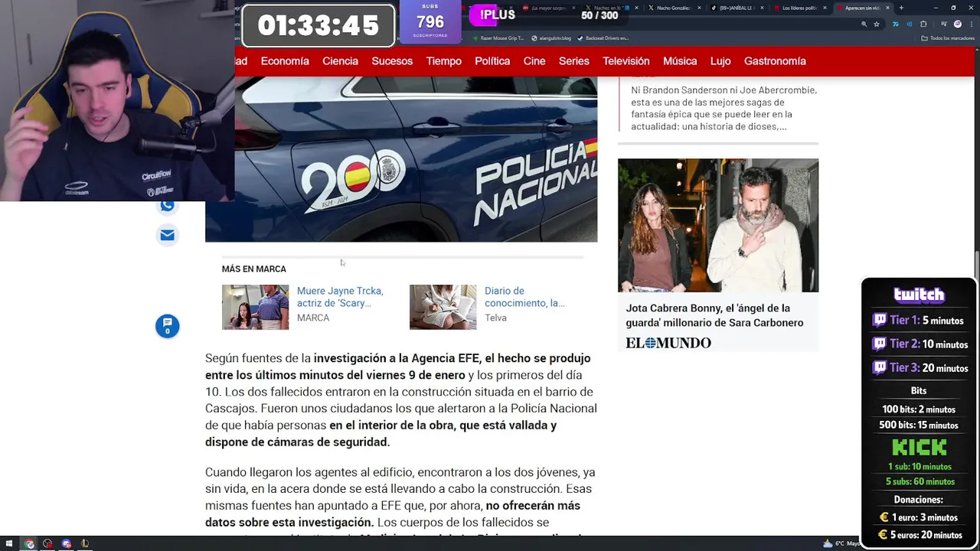Viewport: 980px width, 551px height.
Task: Click the email share envelope icon
Action: tap(168, 235)
